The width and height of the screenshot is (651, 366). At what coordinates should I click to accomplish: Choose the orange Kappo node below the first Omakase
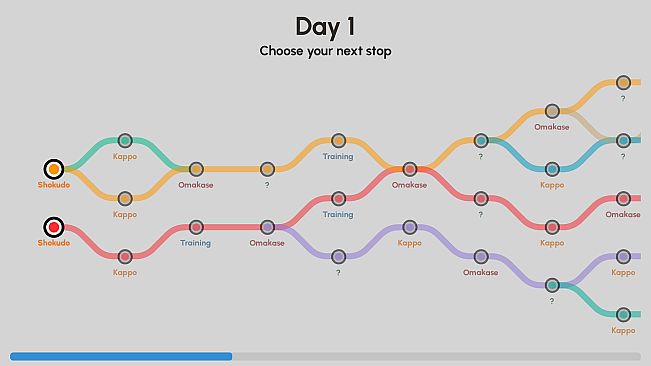tap(125, 199)
